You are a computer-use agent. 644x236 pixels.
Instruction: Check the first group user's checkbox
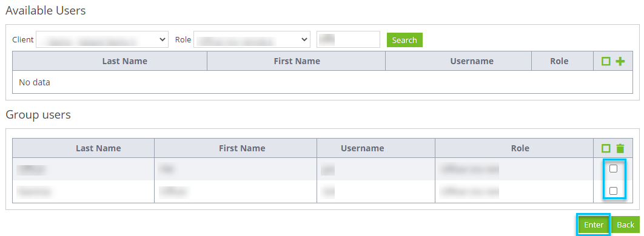(613, 168)
